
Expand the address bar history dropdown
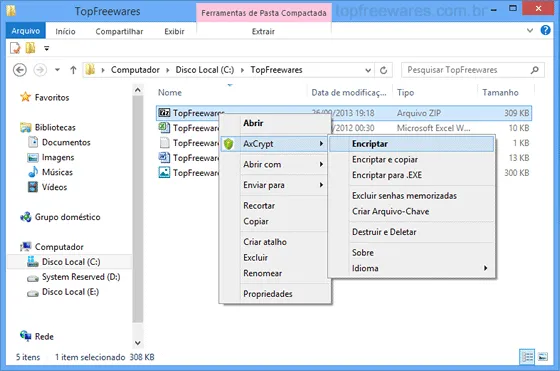coord(368,70)
